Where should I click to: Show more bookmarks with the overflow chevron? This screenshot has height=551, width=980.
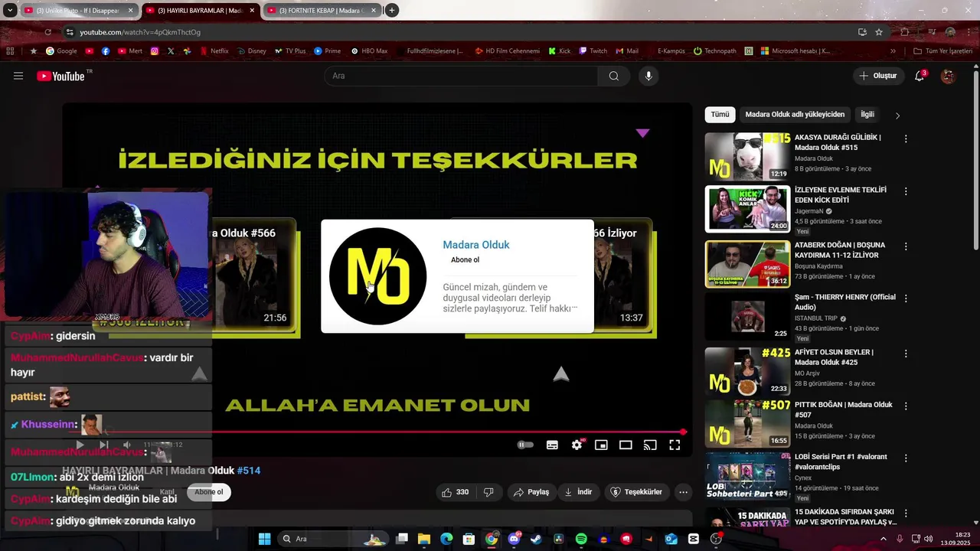click(x=893, y=51)
